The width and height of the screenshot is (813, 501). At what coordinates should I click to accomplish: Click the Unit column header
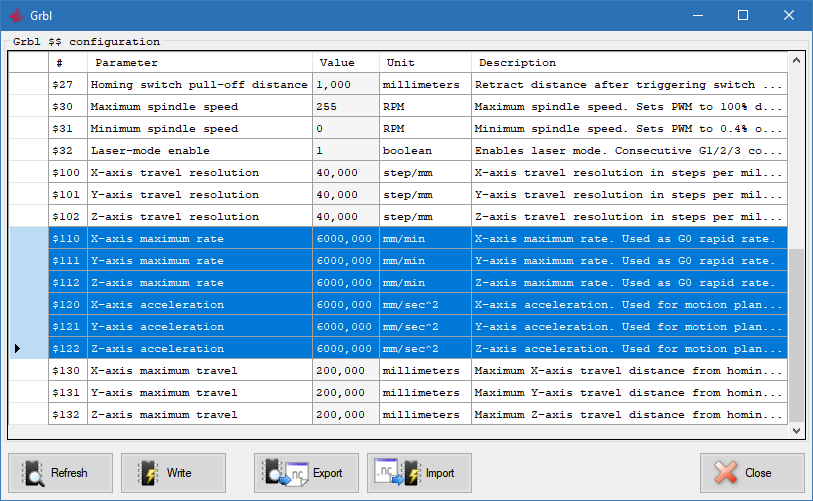[425, 63]
